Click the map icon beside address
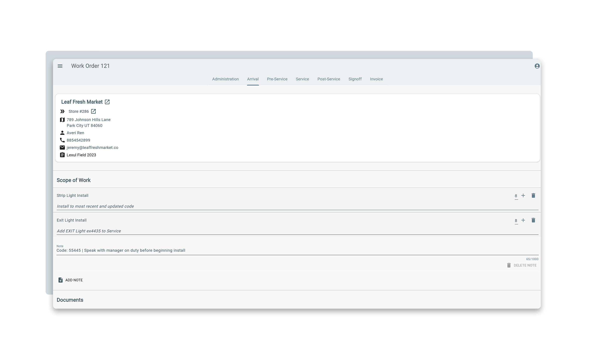Viewport: 589px width, 364px height. [62, 120]
